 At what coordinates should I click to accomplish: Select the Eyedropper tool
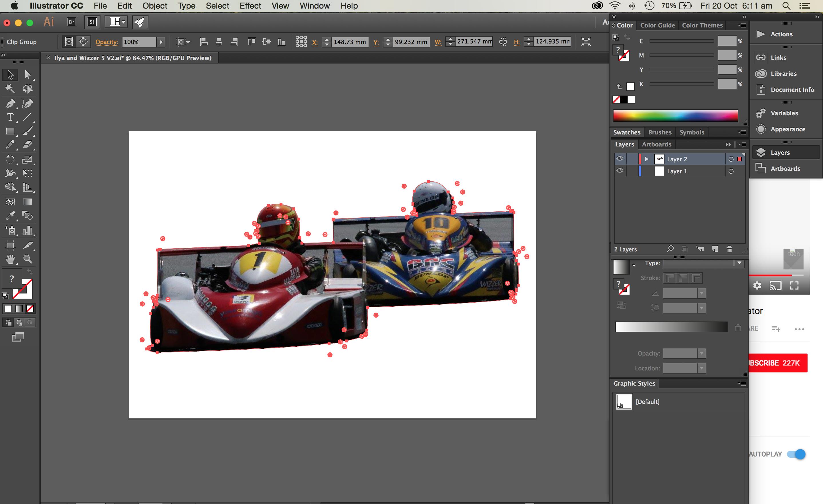pyautogui.click(x=10, y=216)
